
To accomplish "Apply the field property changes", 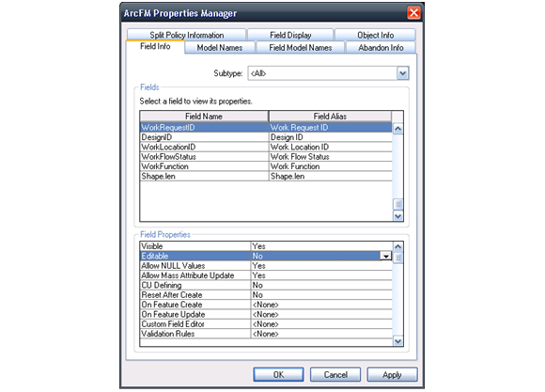I will tap(392, 374).
